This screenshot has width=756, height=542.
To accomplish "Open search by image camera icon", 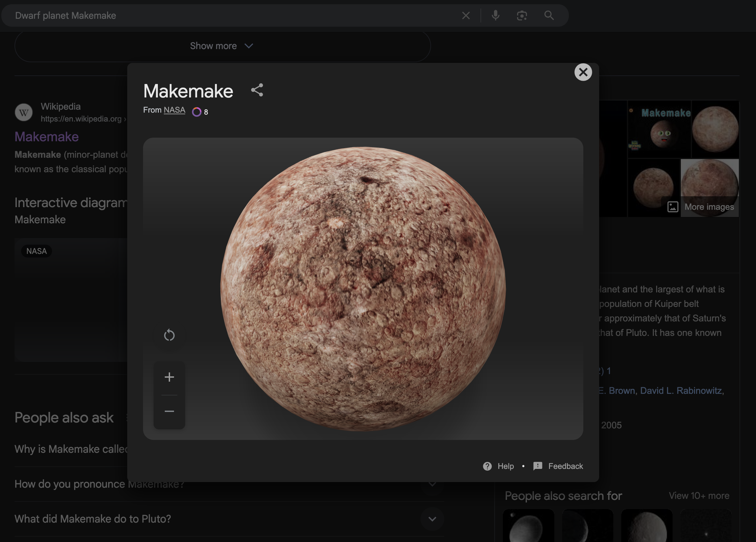I will click(522, 15).
